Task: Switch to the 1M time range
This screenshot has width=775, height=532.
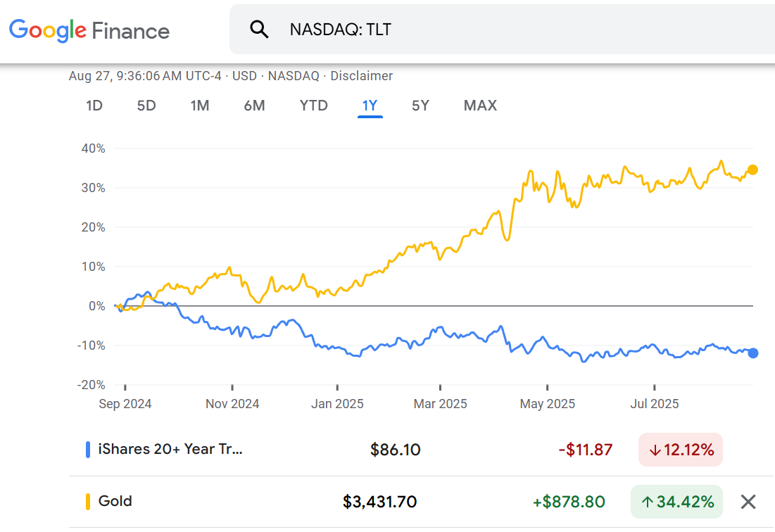Action: click(200, 106)
